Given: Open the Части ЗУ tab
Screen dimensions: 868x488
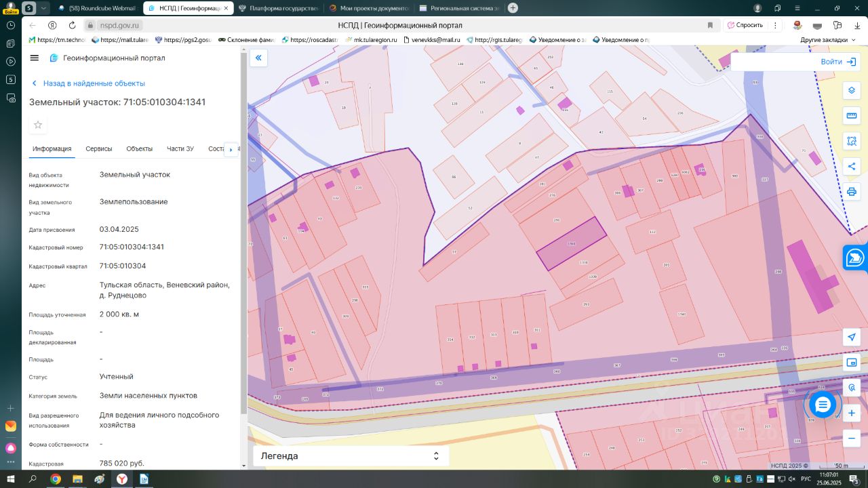Looking at the screenshot, I should point(180,149).
